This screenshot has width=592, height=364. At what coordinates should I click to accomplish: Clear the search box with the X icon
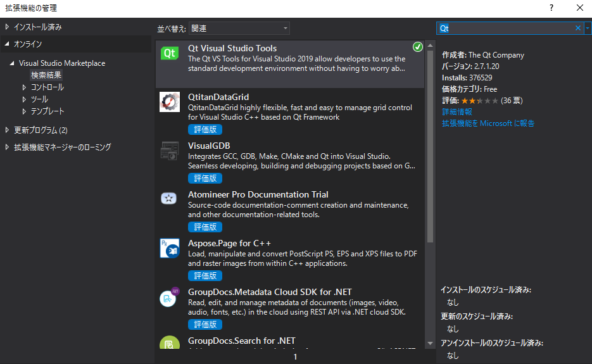(577, 28)
